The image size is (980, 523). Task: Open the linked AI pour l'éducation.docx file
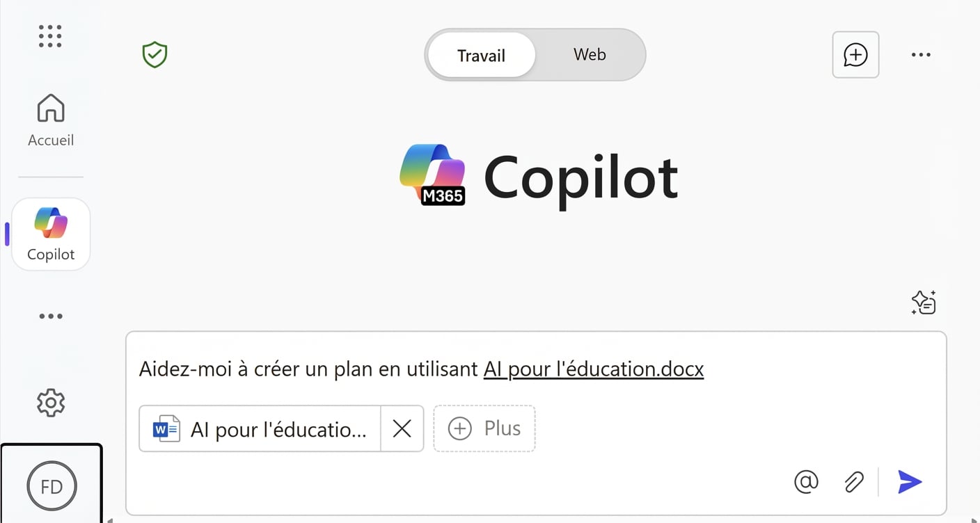click(x=593, y=369)
